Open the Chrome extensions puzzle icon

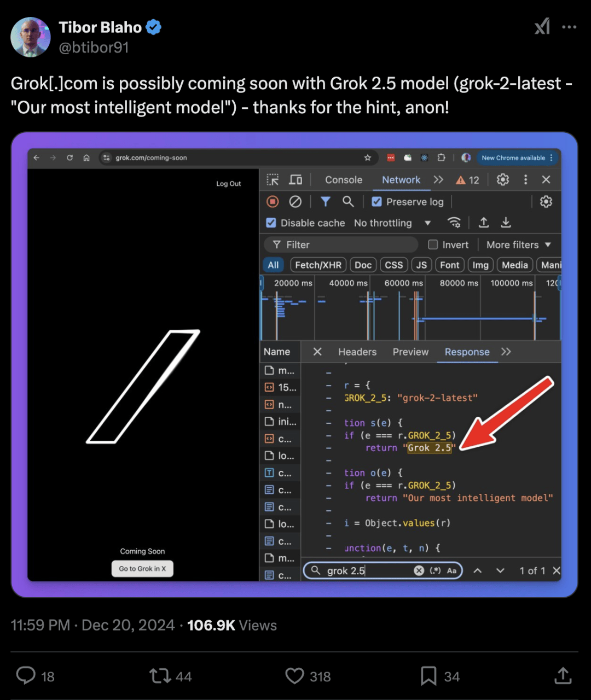(x=441, y=157)
